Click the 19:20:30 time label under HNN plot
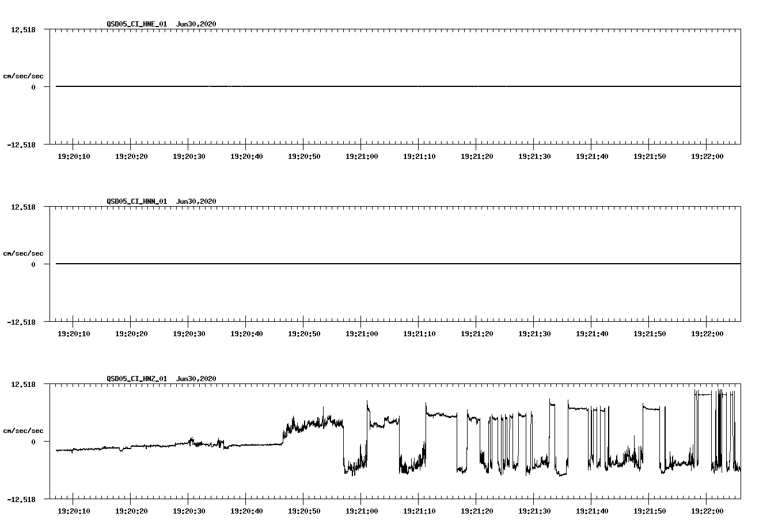Image resolution: width=782 pixels, height=532 pixels. tap(189, 334)
